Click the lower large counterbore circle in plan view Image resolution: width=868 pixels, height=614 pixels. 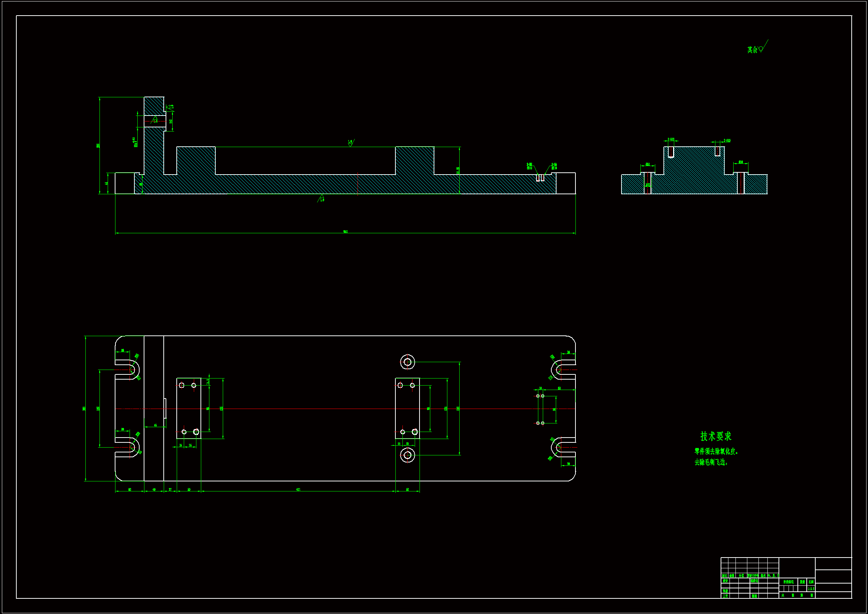click(x=407, y=455)
